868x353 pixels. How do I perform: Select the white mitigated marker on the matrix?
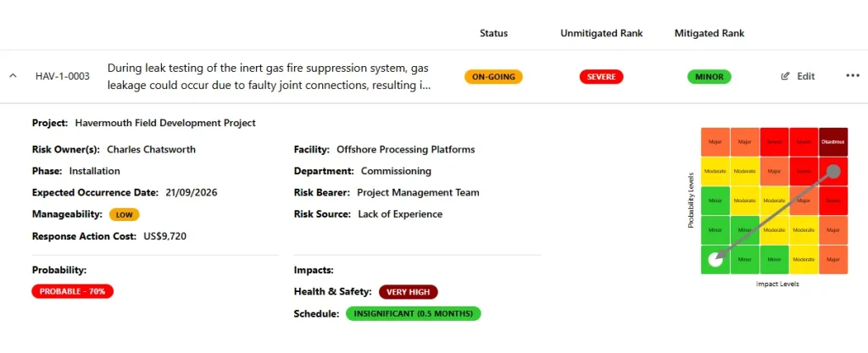tap(715, 259)
